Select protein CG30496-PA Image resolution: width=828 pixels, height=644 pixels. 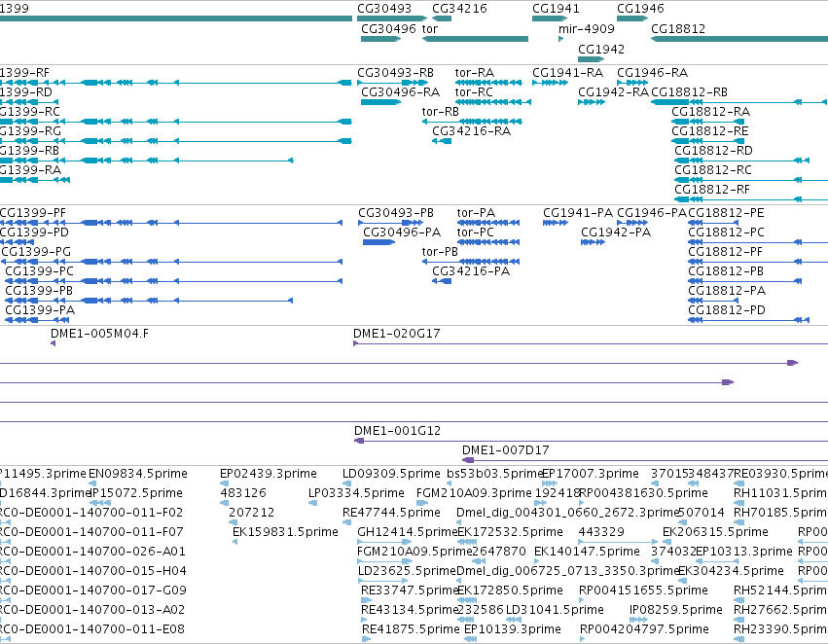coord(402,233)
